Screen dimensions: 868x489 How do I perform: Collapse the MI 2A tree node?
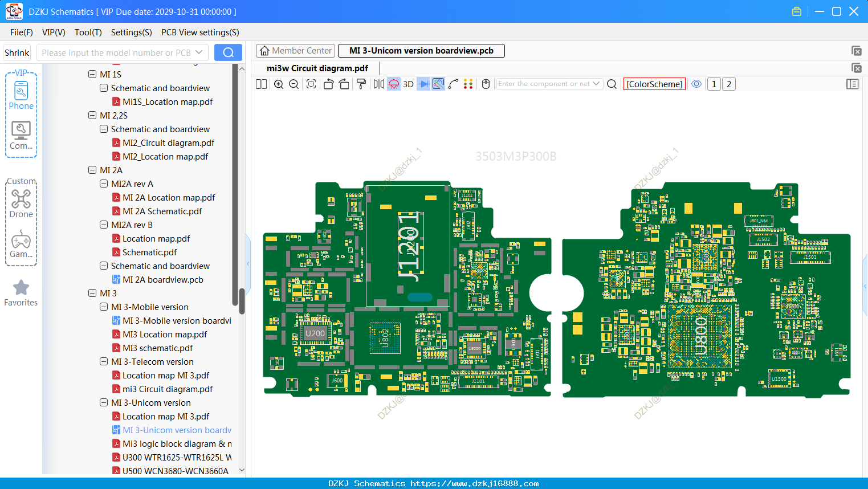point(92,170)
